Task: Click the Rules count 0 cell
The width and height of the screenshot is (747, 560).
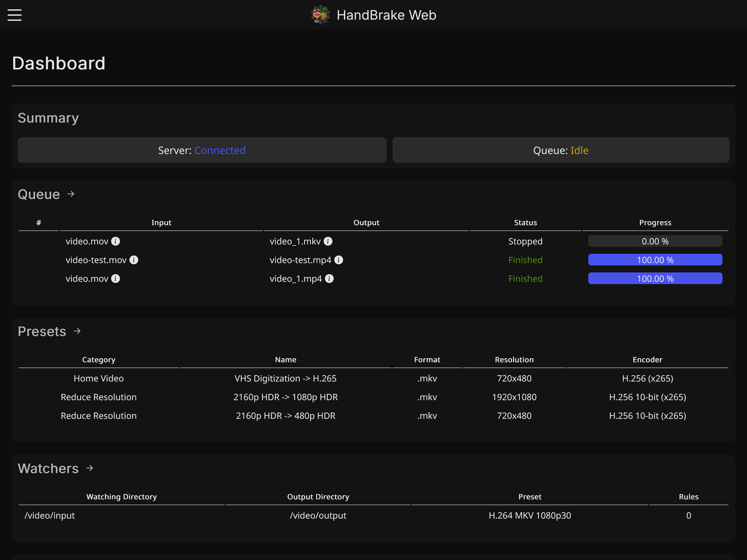Action: click(689, 515)
